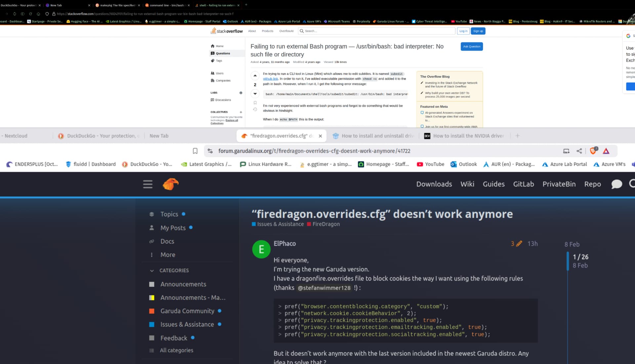Open Brave Shields lion icon
The height and width of the screenshot is (364, 635).
pyautogui.click(x=593, y=151)
